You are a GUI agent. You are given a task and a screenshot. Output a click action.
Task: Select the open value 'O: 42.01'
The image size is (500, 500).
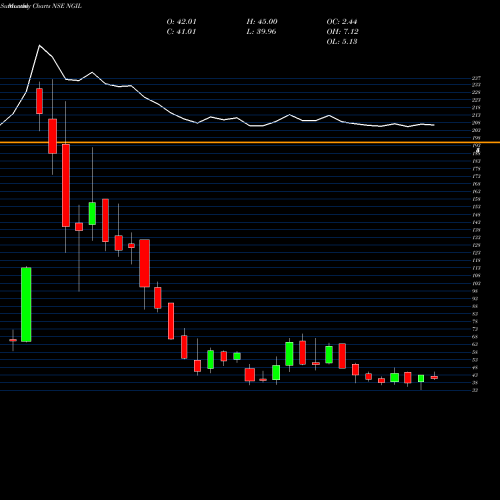point(181,22)
